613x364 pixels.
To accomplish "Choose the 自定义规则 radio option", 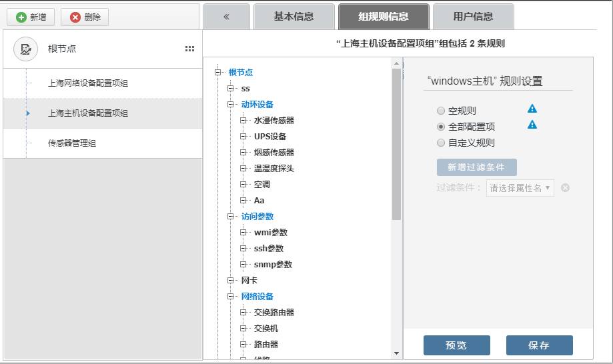I will [x=440, y=143].
